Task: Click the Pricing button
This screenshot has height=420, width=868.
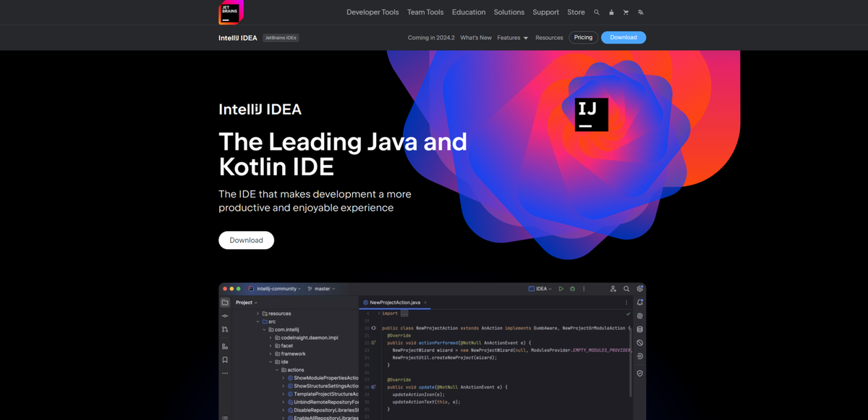Action: 583,38
